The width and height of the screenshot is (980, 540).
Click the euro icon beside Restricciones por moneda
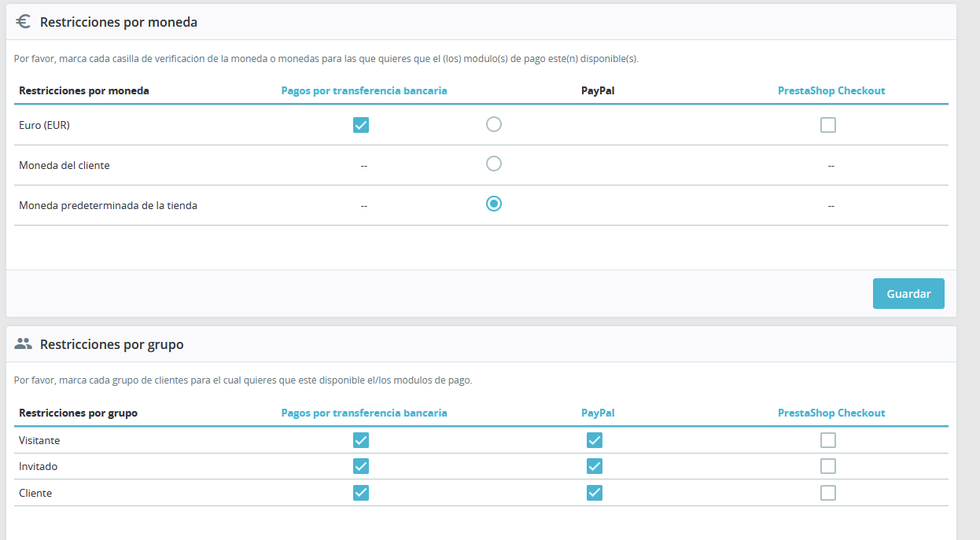click(23, 22)
